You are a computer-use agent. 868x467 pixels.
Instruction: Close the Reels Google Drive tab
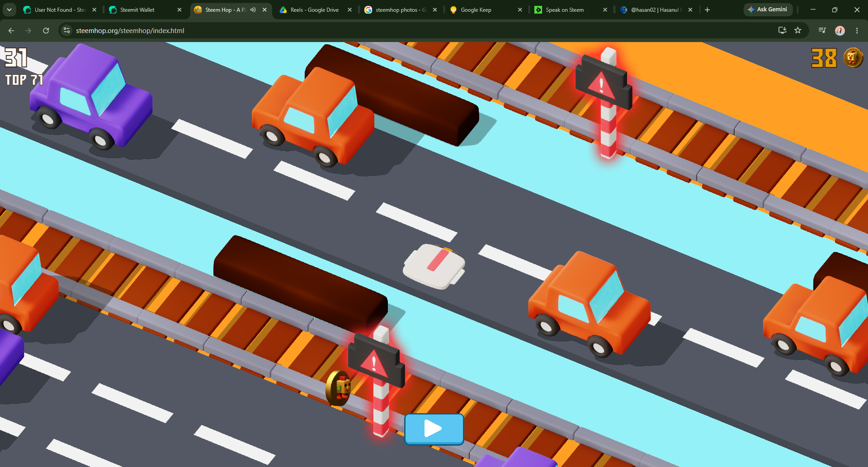coord(349,10)
